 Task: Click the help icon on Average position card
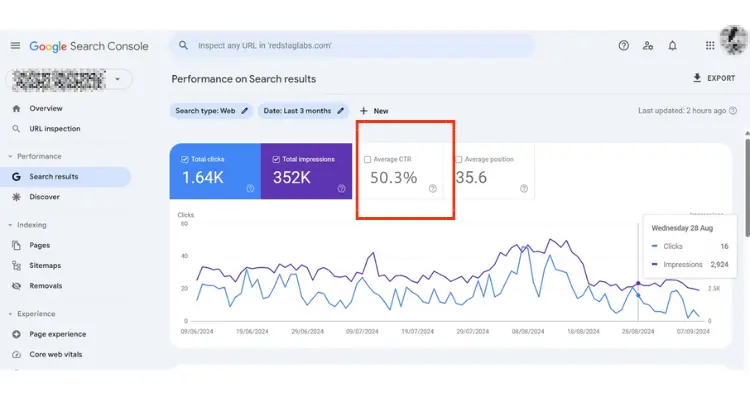pyautogui.click(x=524, y=189)
